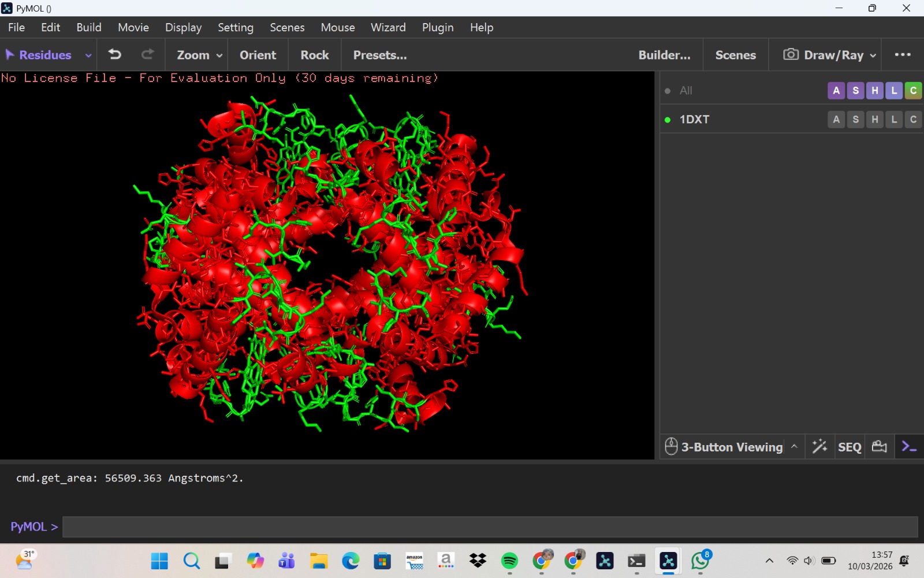Click the redo arrow icon
The height and width of the screenshot is (578, 924).
click(148, 54)
